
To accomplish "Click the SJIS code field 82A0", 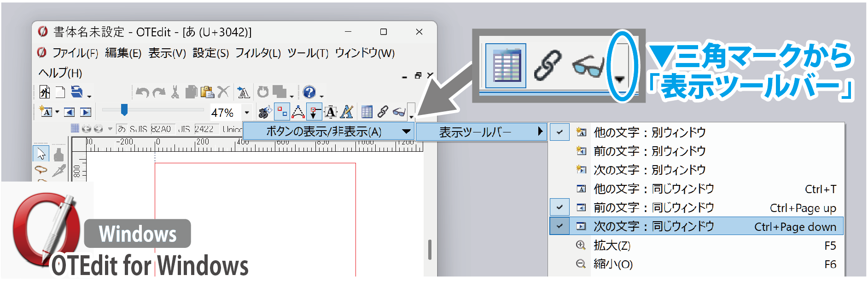I will [x=161, y=129].
